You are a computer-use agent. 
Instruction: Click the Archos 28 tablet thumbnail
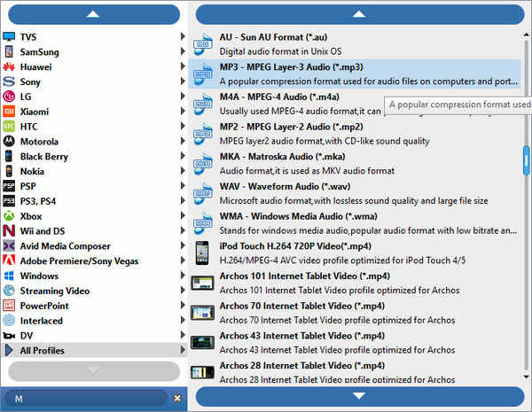(202, 372)
